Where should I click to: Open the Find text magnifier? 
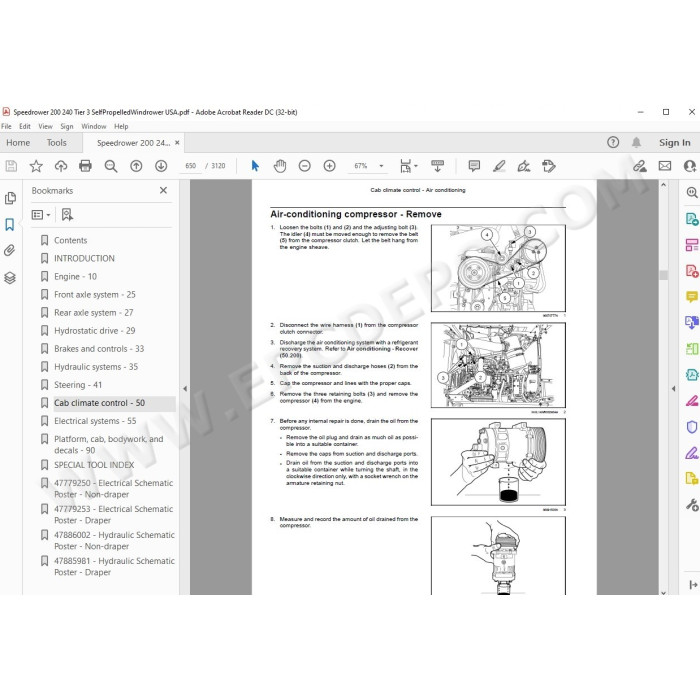pos(111,166)
